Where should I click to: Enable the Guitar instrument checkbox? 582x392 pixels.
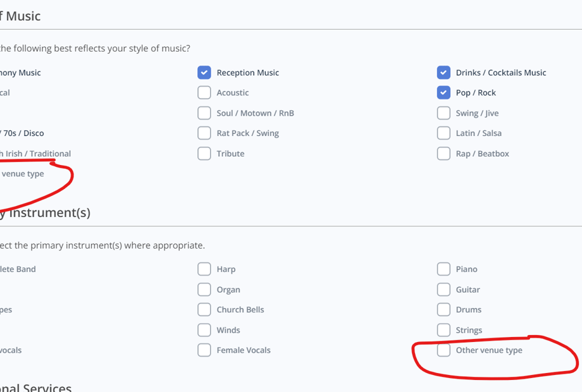[x=443, y=290]
